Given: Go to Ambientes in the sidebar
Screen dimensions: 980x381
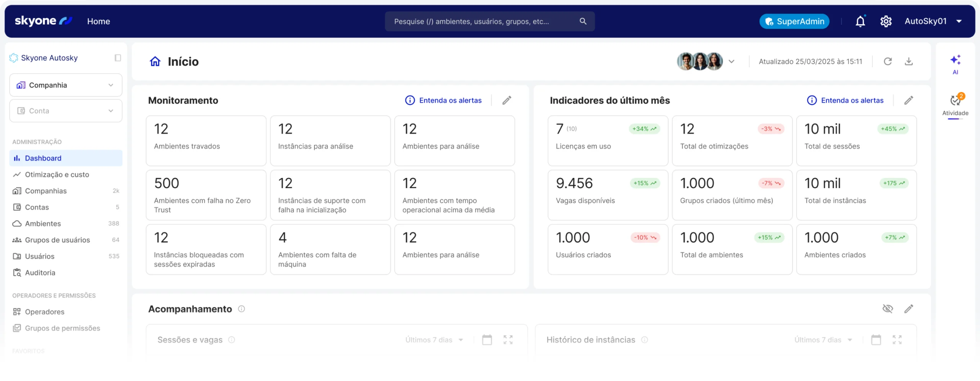Looking at the screenshot, I should [43, 223].
